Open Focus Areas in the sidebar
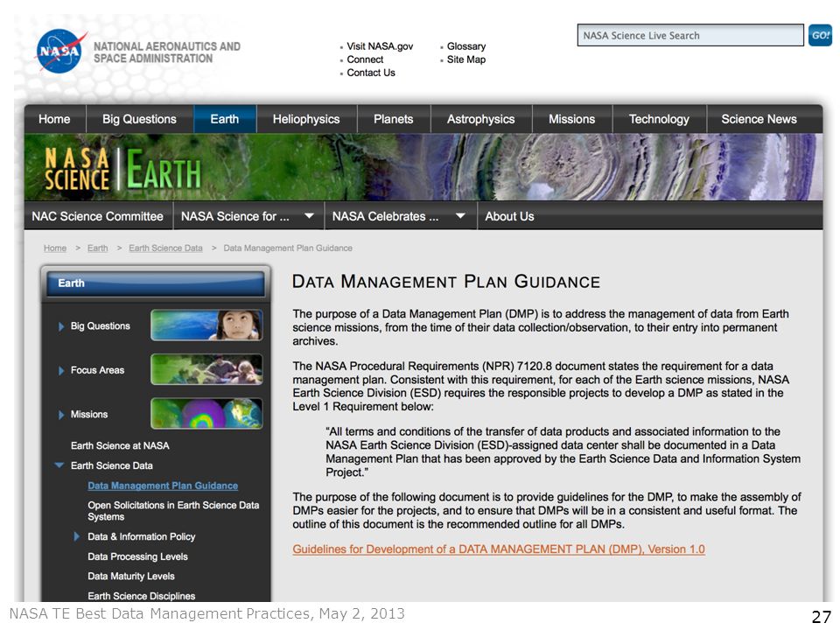This screenshot has height=630, width=840. point(97,370)
